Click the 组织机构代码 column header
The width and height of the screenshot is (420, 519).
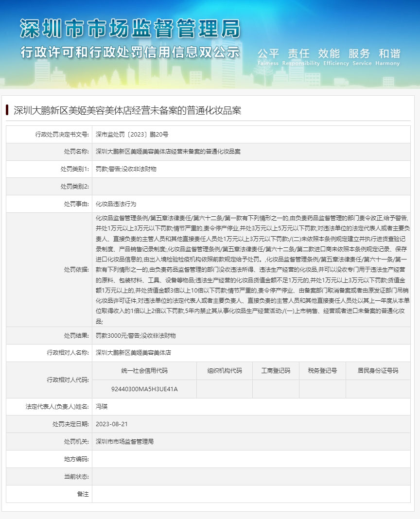[225, 371]
